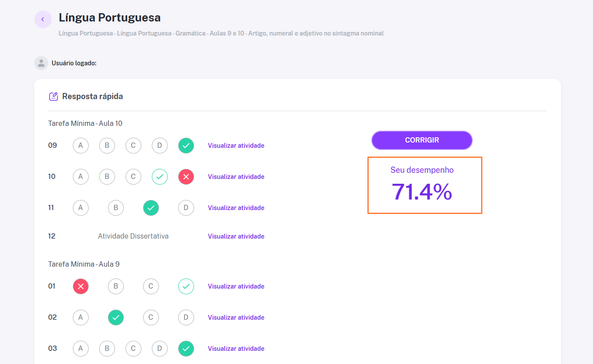Choose option B for question 10
Image resolution: width=593 pixels, height=364 pixels.
107,177
